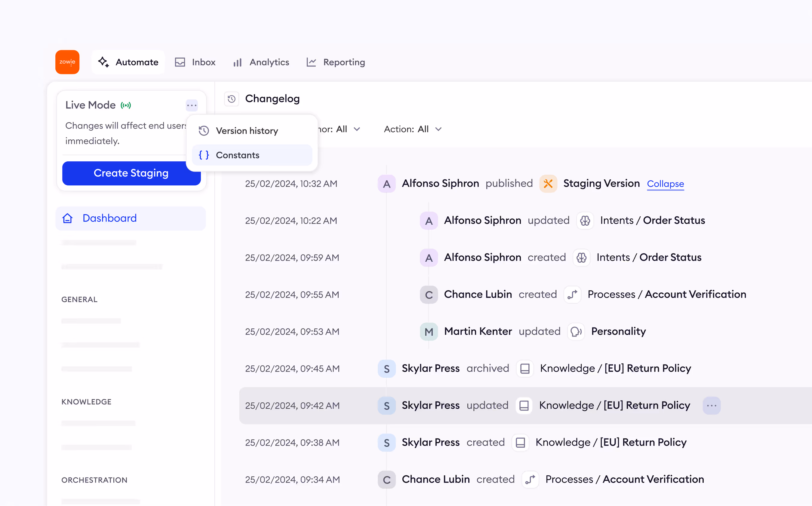Open the Author All filter chevron
The image size is (812, 506).
coord(357,129)
